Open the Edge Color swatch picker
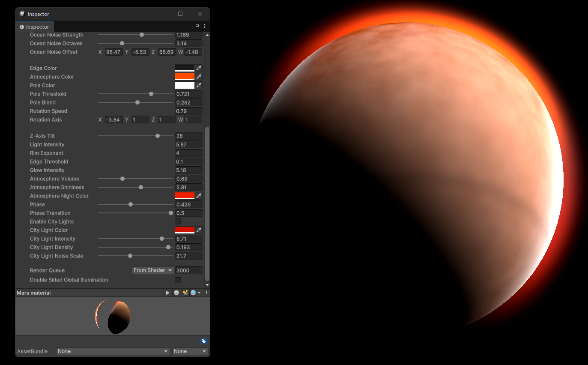The width and height of the screenshot is (588, 365). coord(185,68)
